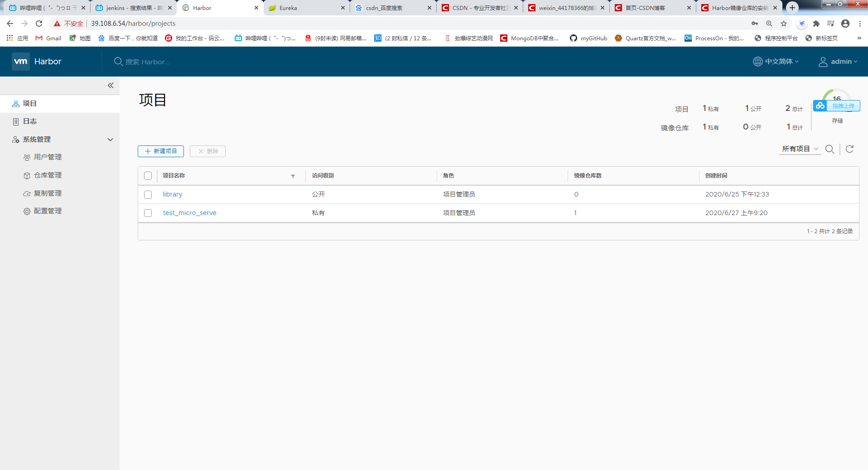
Task: Collapse the 系统管理 sidebar group
Action: click(x=110, y=139)
